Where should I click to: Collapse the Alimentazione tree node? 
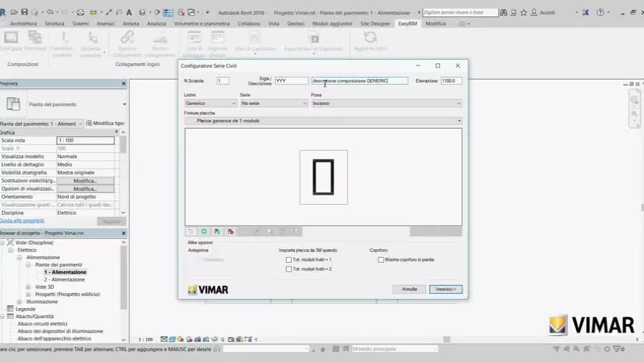pyautogui.click(x=19, y=257)
